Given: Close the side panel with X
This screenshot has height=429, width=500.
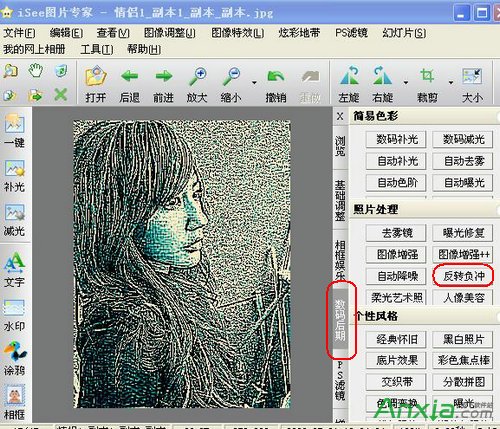Looking at the screenshot, I should pyautogui.click(x=340, y=116).
